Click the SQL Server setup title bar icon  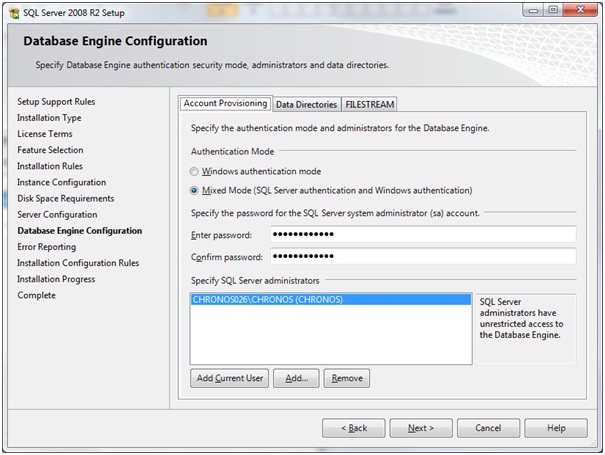14,13
